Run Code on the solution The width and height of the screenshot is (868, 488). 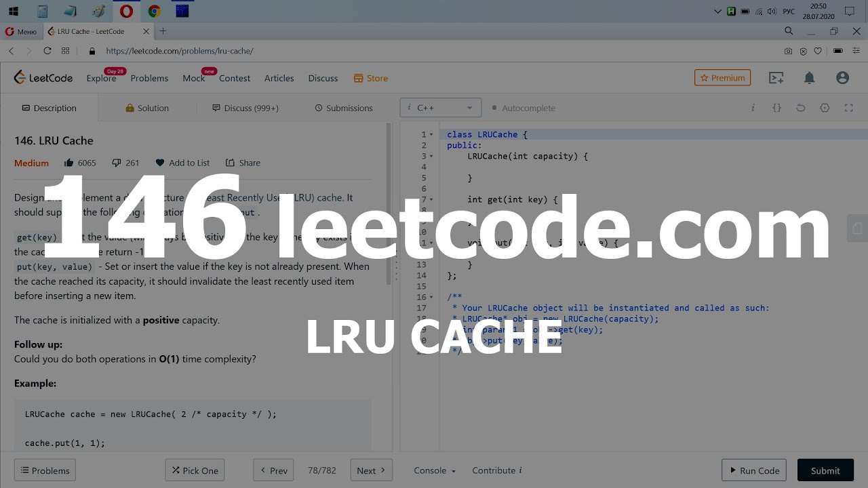coord(754,470)
